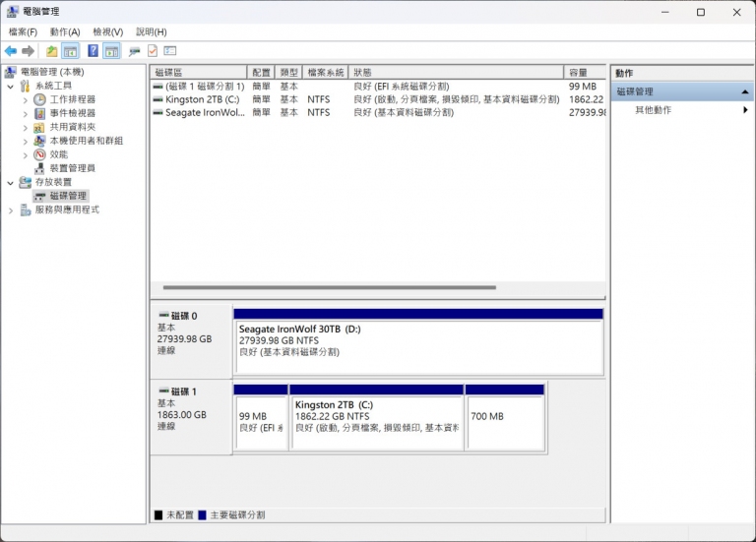Expand the 共用資料夾 node

click(25, 128)
